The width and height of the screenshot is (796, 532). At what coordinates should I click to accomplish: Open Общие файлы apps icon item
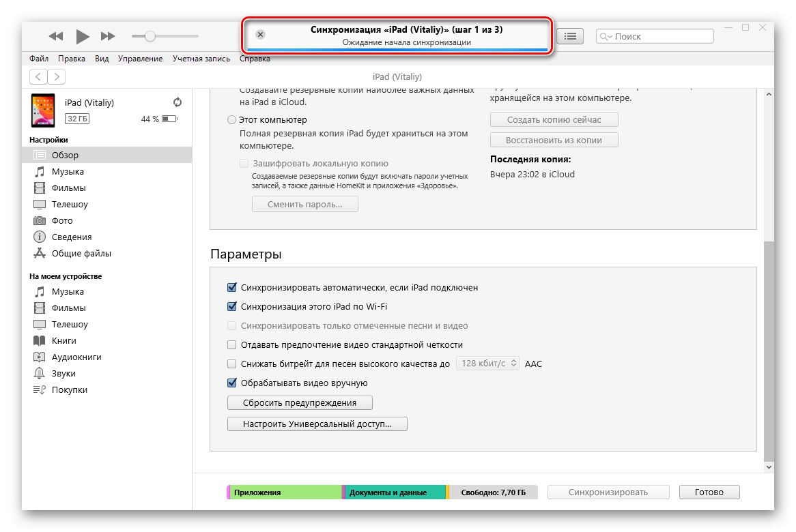pyautogui.click(x=106, y=253)
